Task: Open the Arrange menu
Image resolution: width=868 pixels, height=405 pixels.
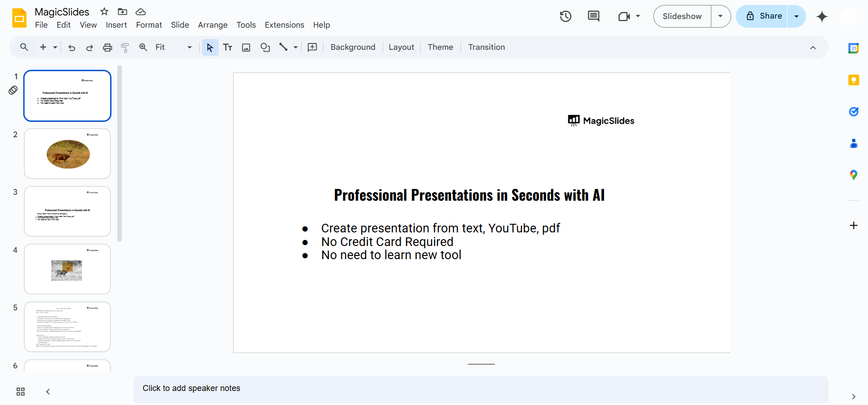Action: (212, 25)
